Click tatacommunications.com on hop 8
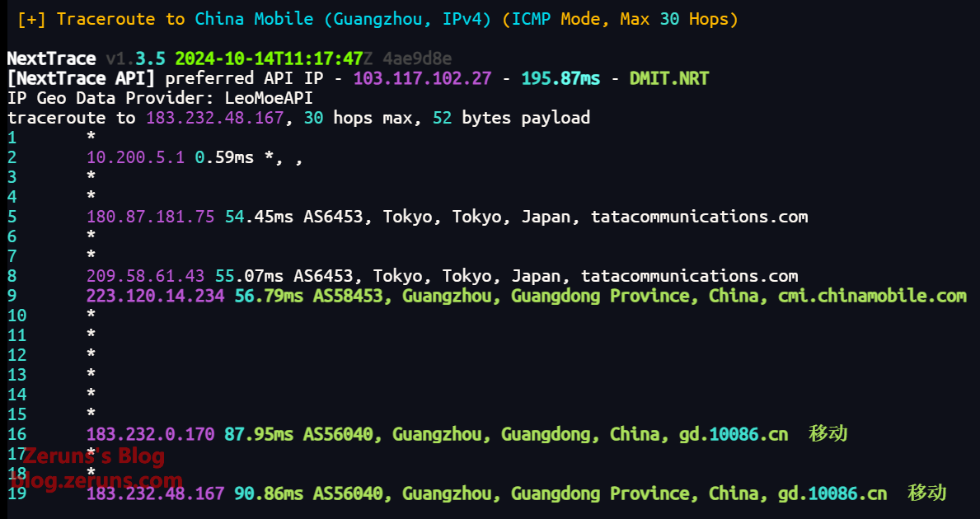 point(689,276)
